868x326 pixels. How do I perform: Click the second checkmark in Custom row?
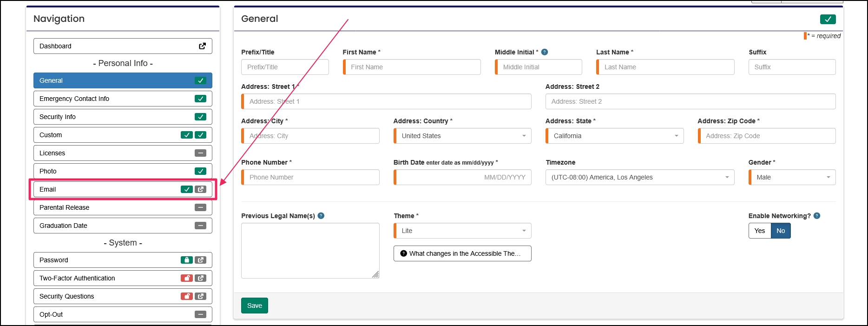coord(200,135)
